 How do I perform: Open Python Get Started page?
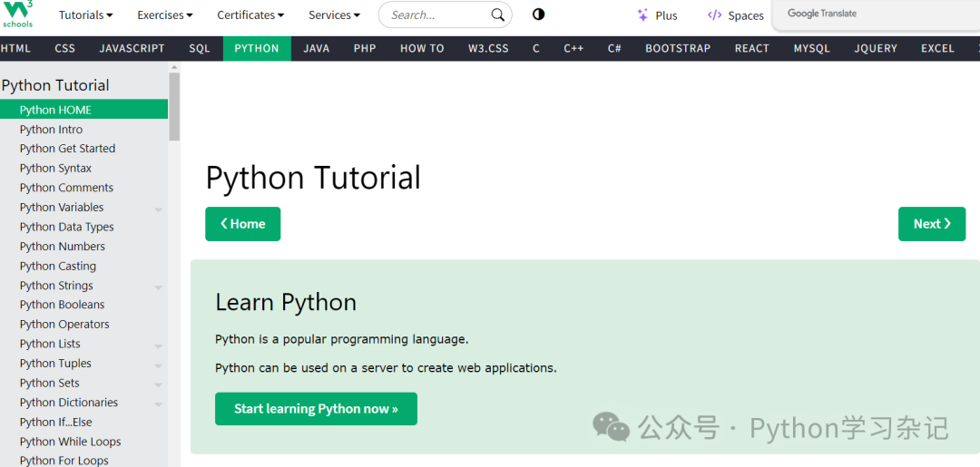[83, 149]
